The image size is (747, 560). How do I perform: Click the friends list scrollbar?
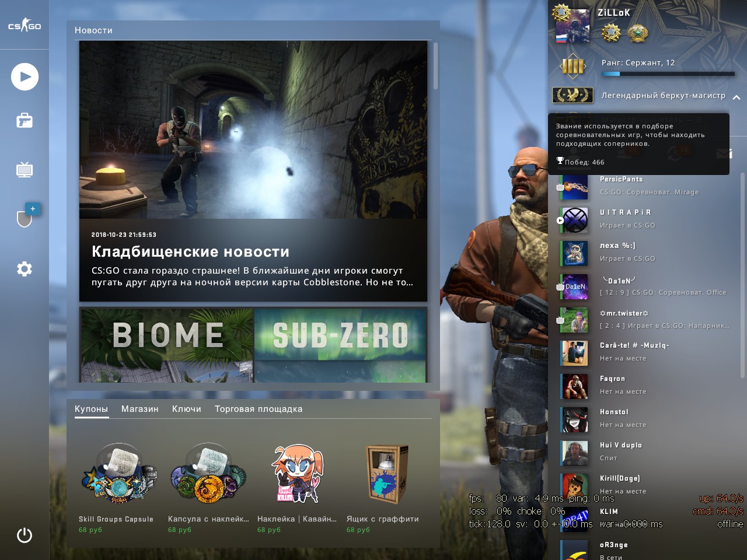click(x=742, y=275)
